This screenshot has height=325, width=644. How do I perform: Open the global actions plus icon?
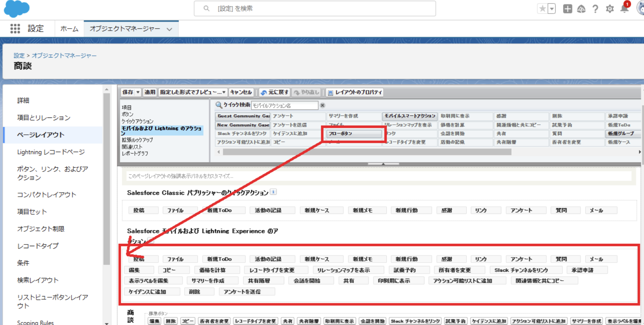(567, 8)
